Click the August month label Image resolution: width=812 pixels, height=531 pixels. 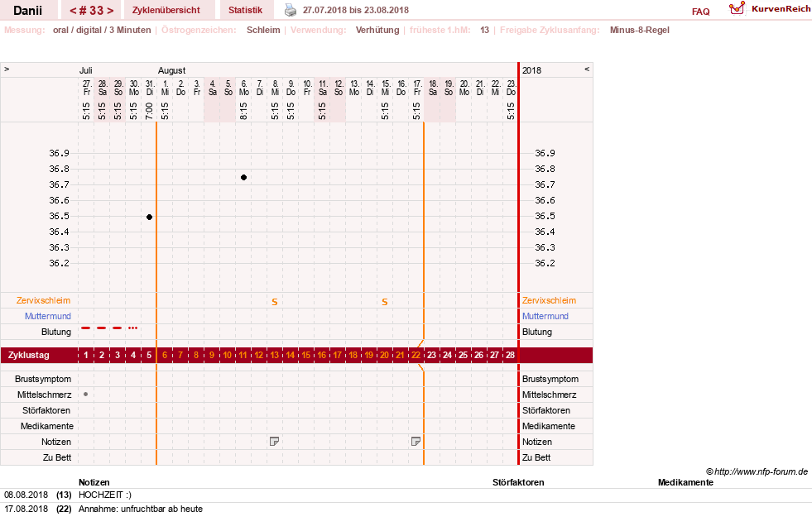[x=171, y=70]
